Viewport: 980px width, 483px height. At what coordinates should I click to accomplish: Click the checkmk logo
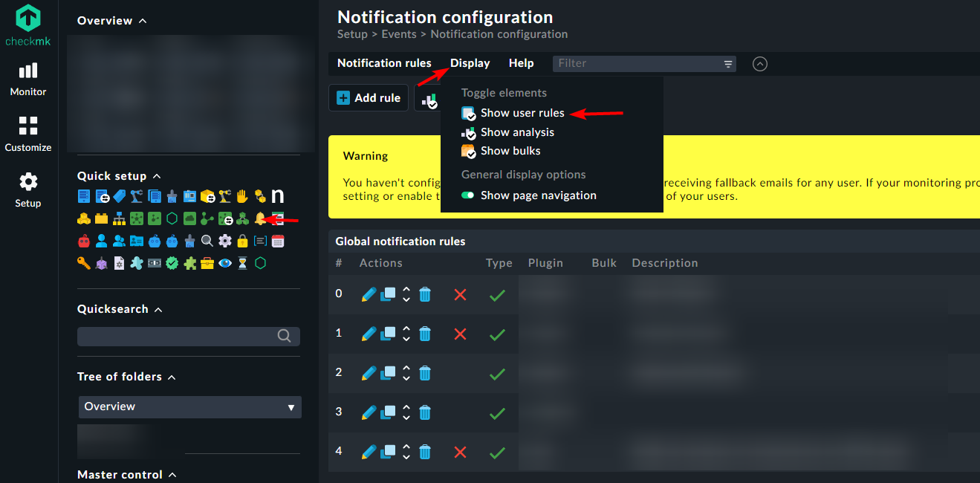click(x=28, y=25)
